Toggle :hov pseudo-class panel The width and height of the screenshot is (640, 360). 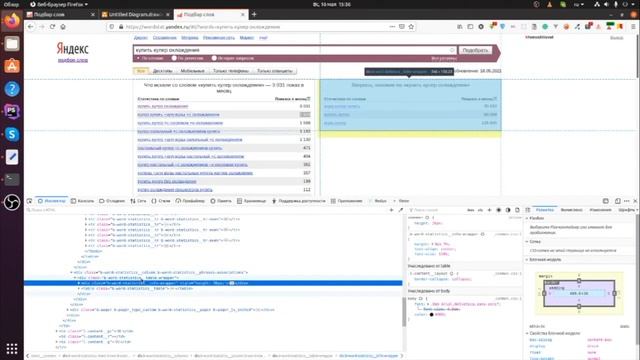click(471, 210)
